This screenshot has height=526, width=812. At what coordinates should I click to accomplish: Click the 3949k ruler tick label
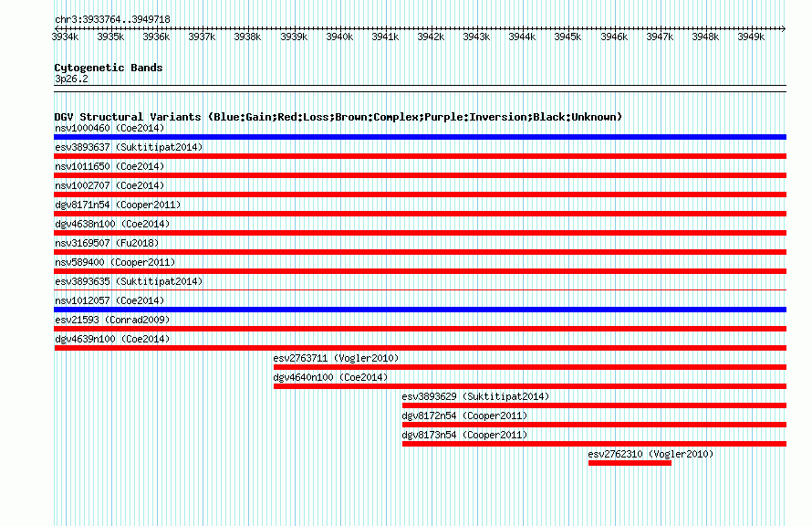coord(751,37)
